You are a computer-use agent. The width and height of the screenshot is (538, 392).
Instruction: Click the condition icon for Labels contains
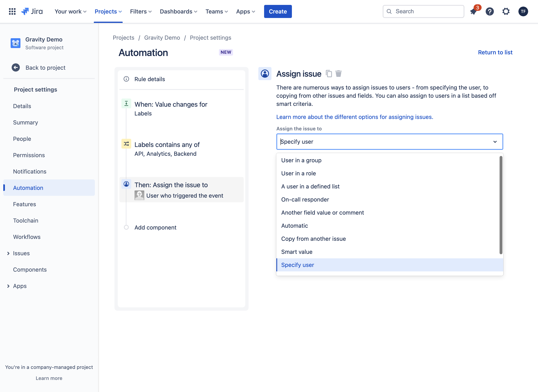pyautogui.click(x=126, y=144)
